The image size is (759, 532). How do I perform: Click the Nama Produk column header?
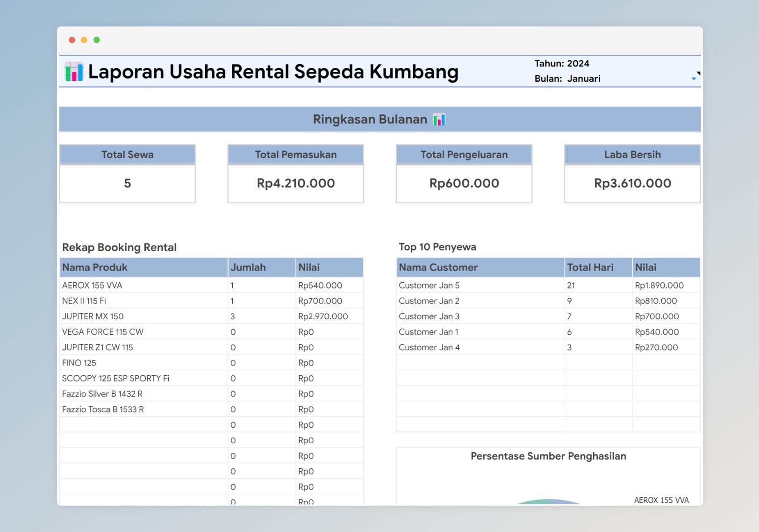point(144,267)
